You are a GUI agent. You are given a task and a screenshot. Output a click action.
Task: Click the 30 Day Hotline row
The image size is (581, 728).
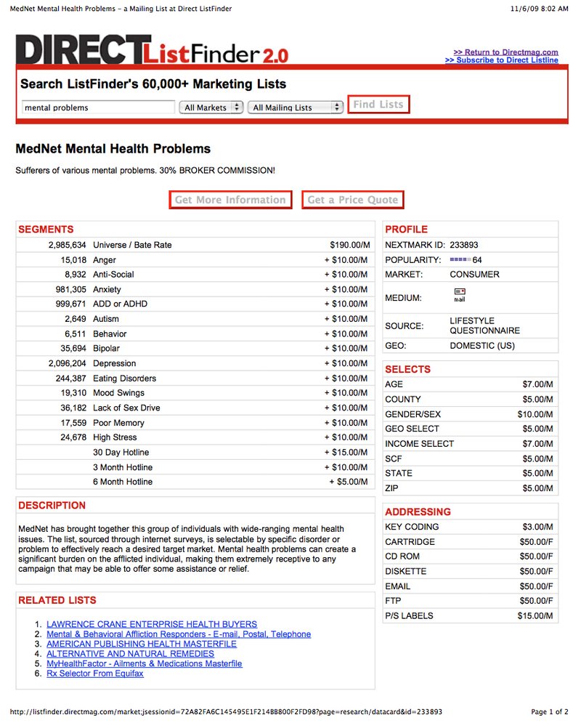tap(195, 452)
